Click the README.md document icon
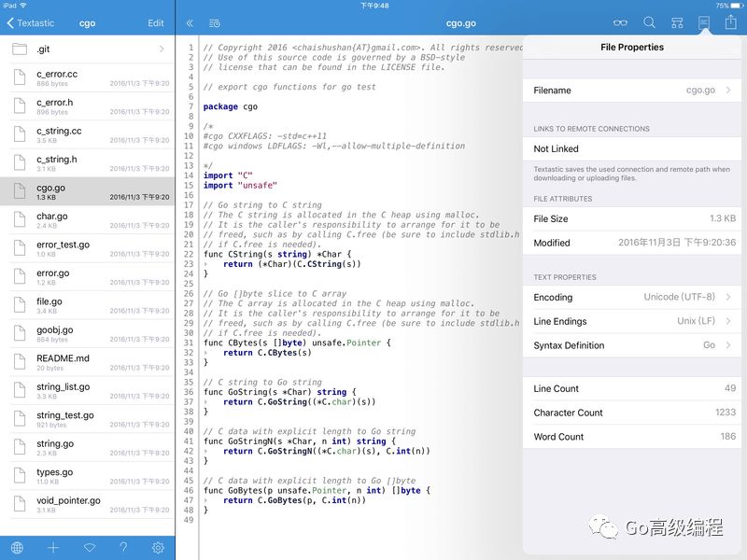The width and height of the screenshot is (747, 560). [x=20, y=362]
